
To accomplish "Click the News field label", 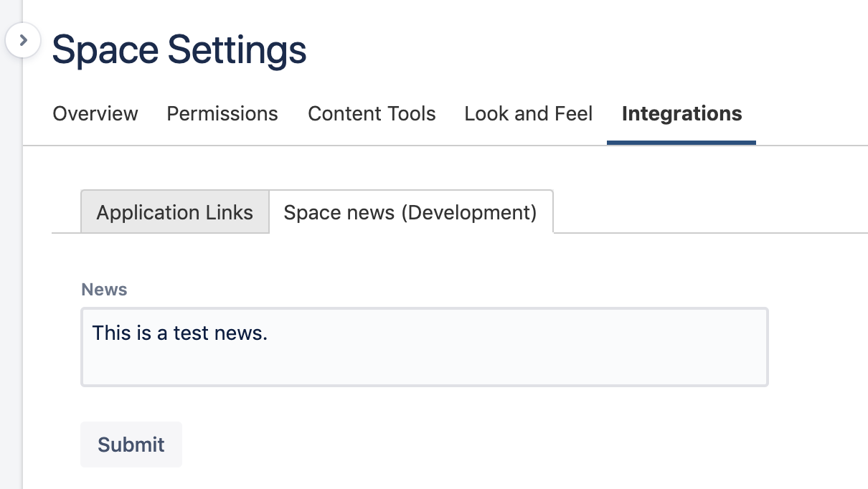I will (x=104, y=289).
